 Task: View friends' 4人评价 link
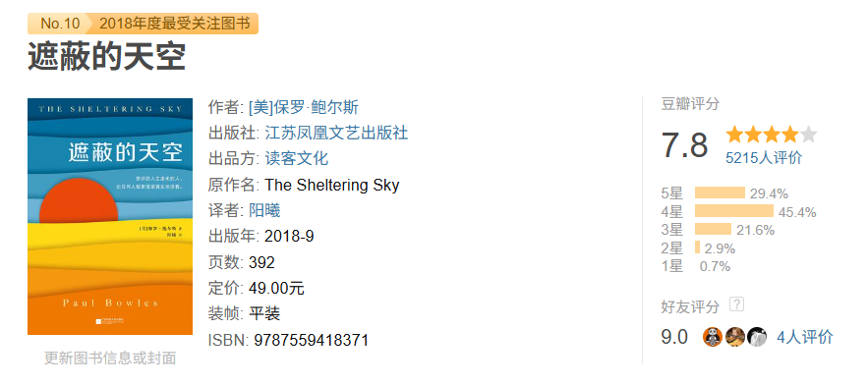click(804, 337)
